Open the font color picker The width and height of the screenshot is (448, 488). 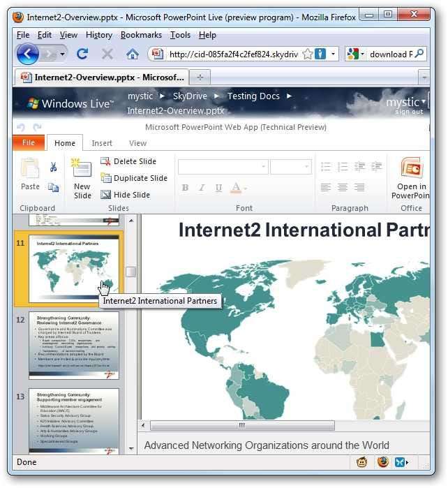coord(238,187)
